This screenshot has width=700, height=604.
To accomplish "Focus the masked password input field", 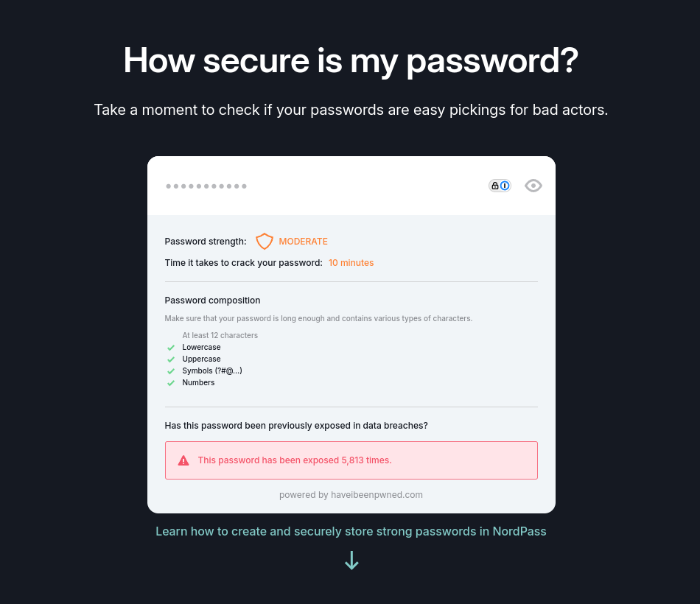I will 321,186.
